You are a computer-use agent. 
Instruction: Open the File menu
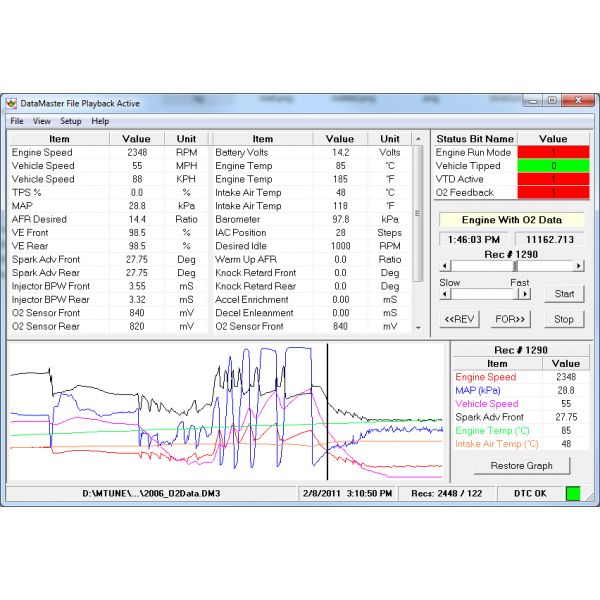click(17, 121)
